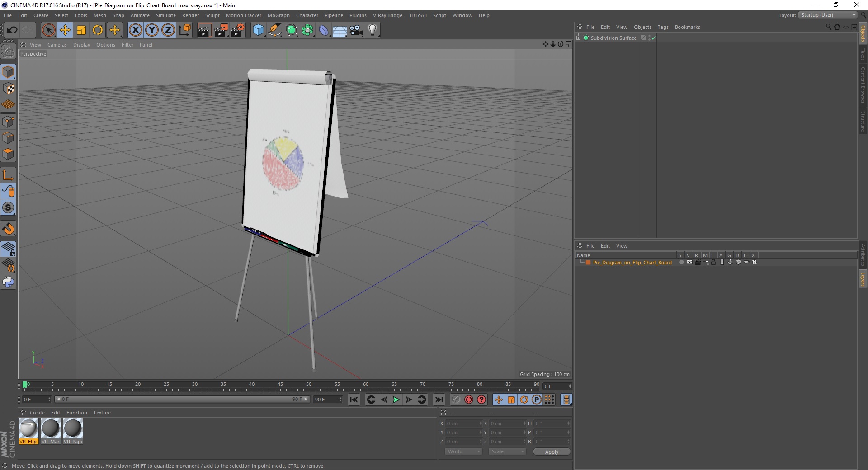
Task: Click the Apply button
Action: pyautogui.click(x=552, y=452)
